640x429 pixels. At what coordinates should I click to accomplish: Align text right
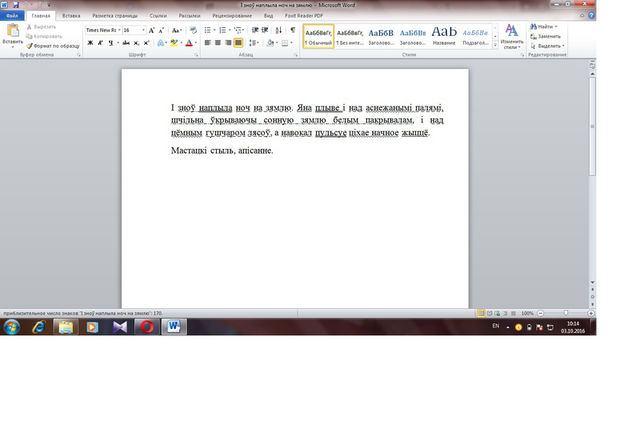(228, 43)
